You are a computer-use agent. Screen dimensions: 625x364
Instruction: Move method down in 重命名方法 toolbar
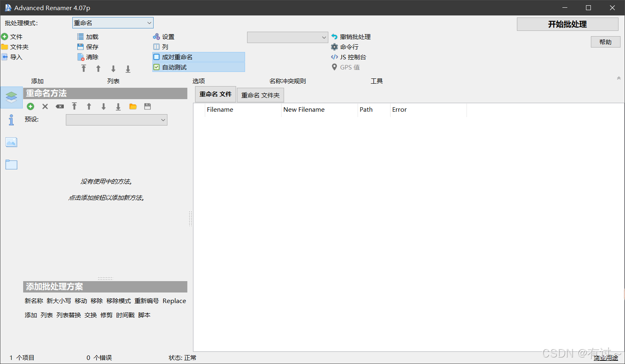coord(104,106)
